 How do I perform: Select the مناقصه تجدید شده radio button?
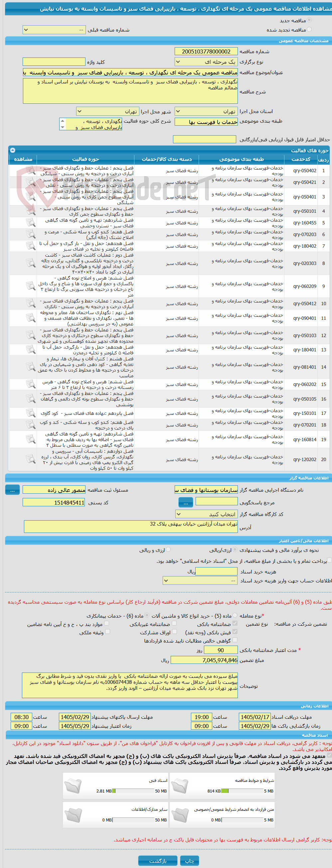point(309,29)
